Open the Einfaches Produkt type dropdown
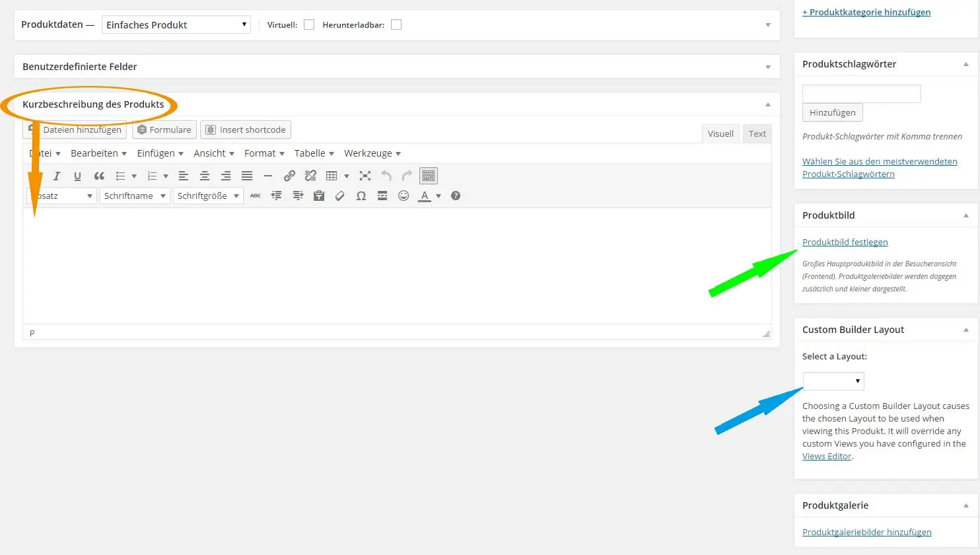980x555 pixels. coord(176,24)
